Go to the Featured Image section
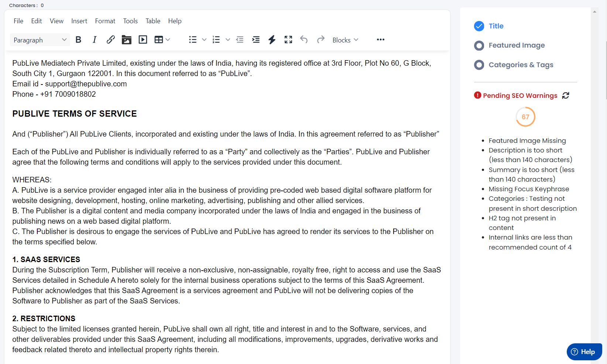The width and height of the screenshot is (607, 364). tap(517, 45)
